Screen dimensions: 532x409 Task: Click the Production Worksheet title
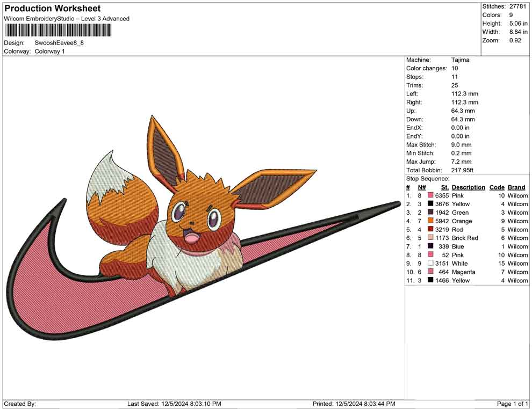coord(52,9)
